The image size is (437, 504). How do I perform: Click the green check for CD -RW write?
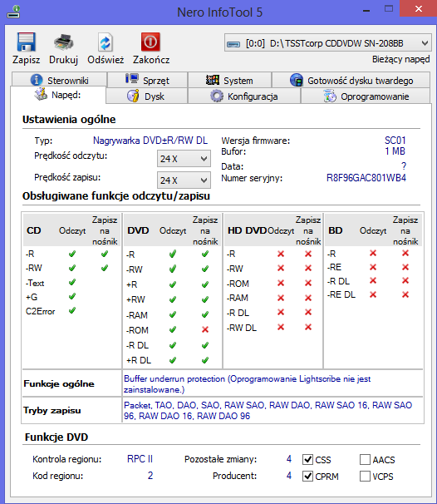pos(105,268)
